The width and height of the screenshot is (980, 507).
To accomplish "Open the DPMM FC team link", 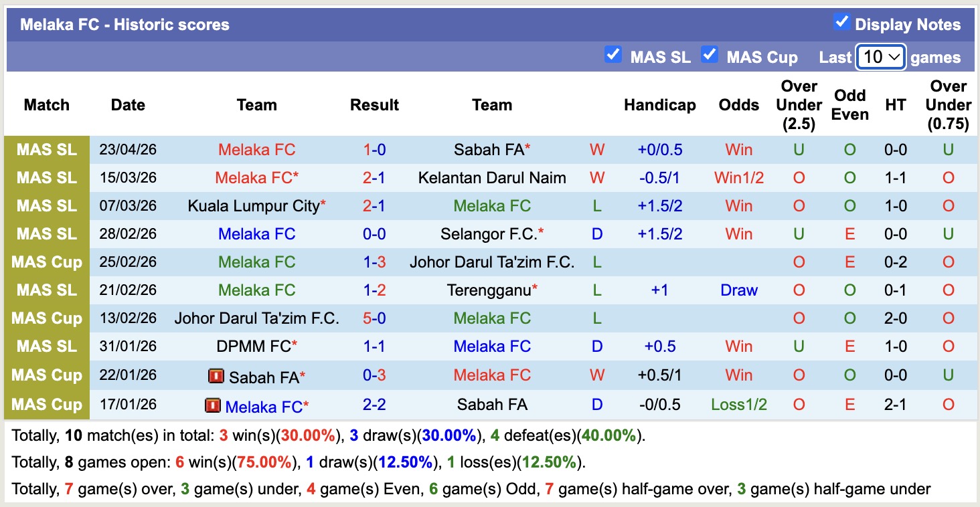I will (252, 346).
